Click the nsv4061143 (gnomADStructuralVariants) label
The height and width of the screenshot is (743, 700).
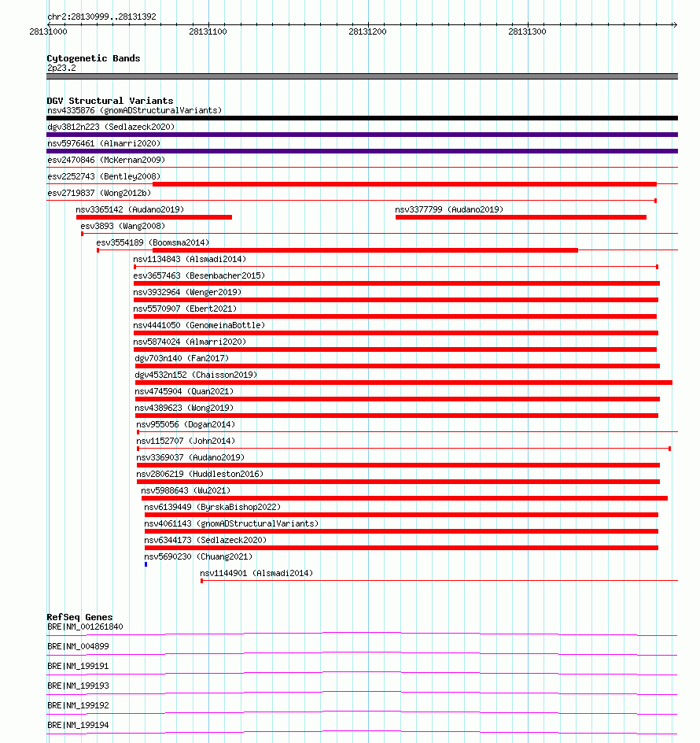231,524
